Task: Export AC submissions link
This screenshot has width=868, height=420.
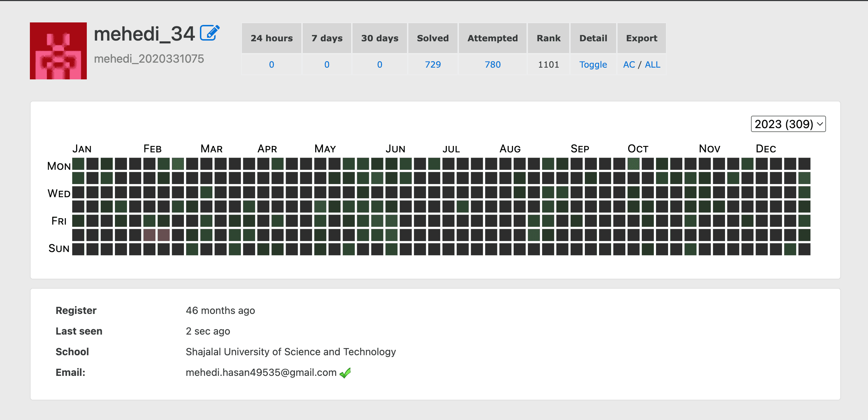Action: pos(629,64)
